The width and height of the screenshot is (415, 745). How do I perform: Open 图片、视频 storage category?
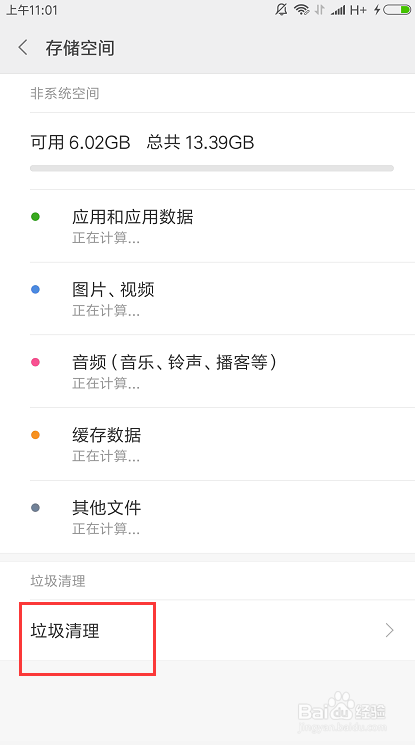[207, 298]
